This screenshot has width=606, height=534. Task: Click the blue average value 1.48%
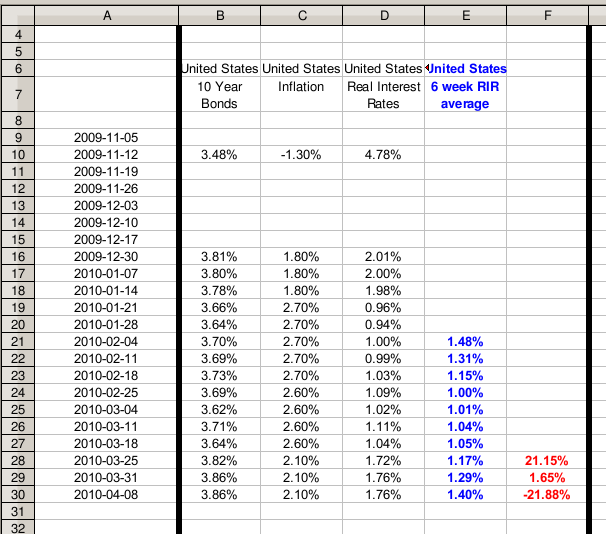pyautogui.click(x=465, y=342)
